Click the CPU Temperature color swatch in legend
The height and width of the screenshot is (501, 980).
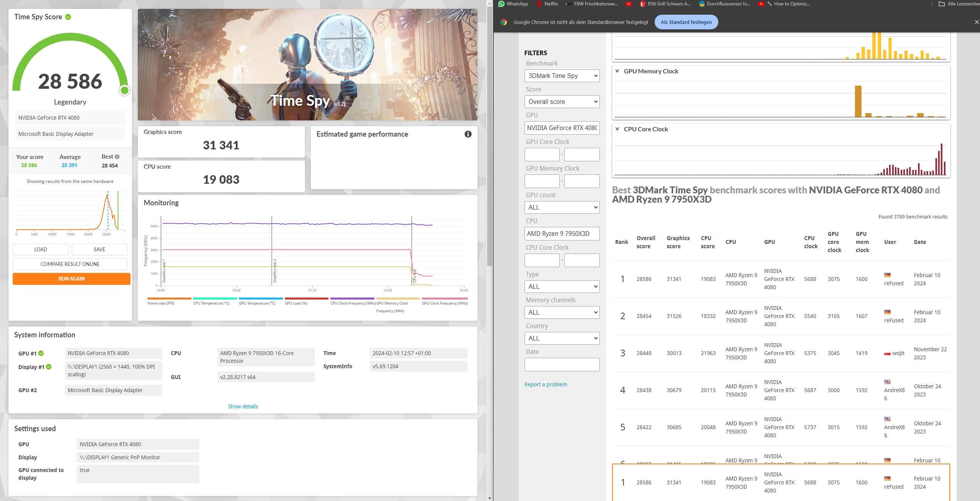coord(215,298)
